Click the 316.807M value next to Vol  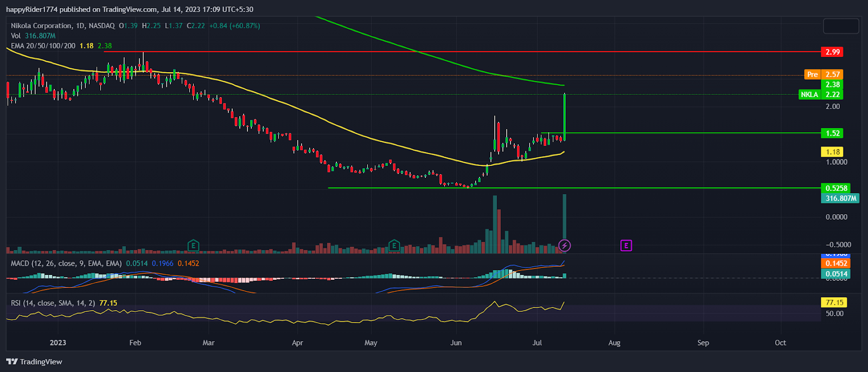[40, 36]
